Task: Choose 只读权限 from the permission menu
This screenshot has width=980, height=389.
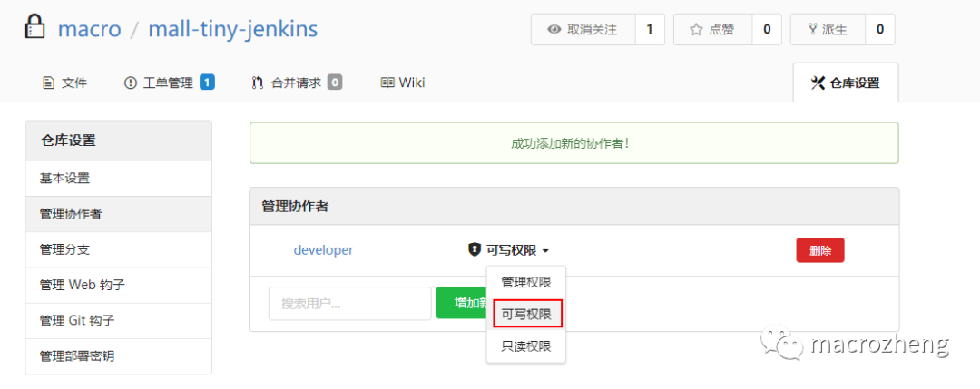Action: [526, 345]
